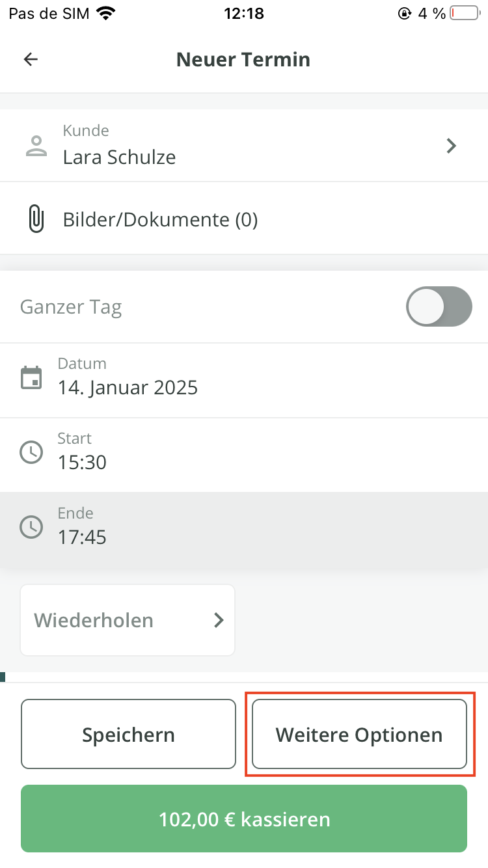Open the Bilder/Dokumente (0) entry
The width and height of the screenshot is (488, 868).
pyautogui.click(x=160, y=220)
